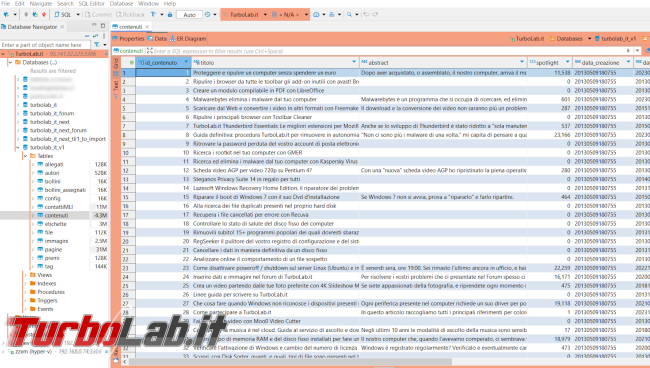Click the magnifier Search icon
650x368 pixels.
point(349,15)
